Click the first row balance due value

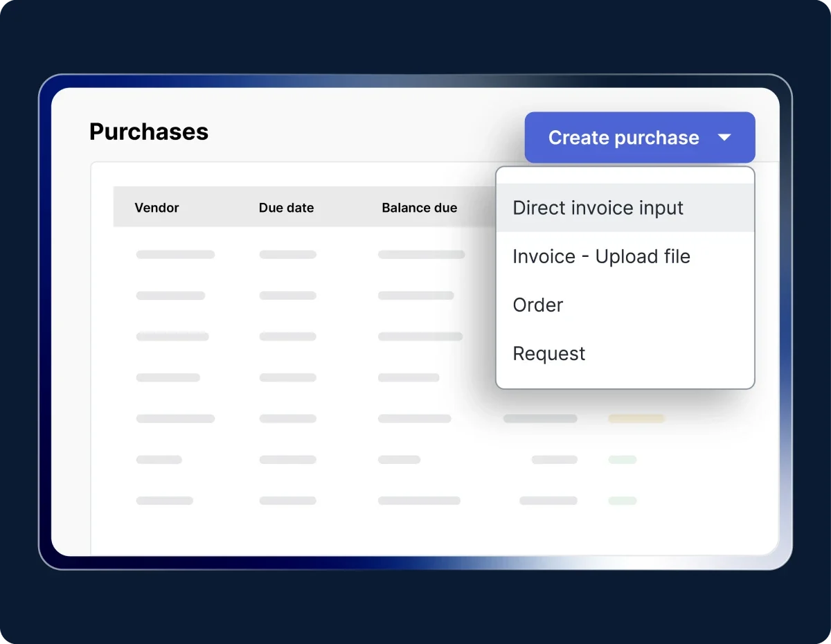[421, 255]
